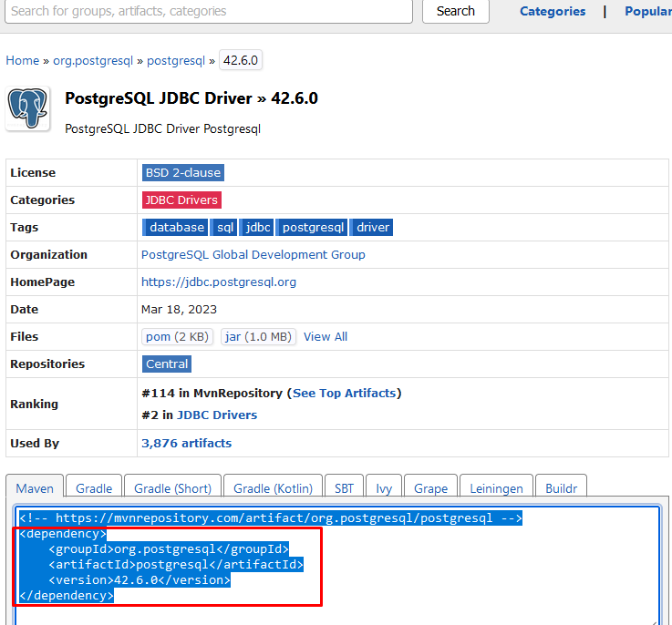Click the PostgreSQL elephant logo icon
This screenshot has width=672, height=625.
tap(28, 108)
